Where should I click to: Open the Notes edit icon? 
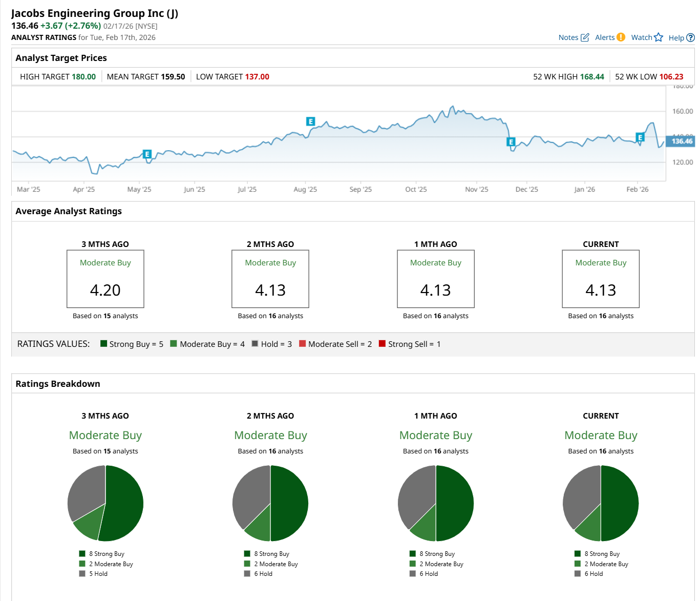tap(585, 37)
